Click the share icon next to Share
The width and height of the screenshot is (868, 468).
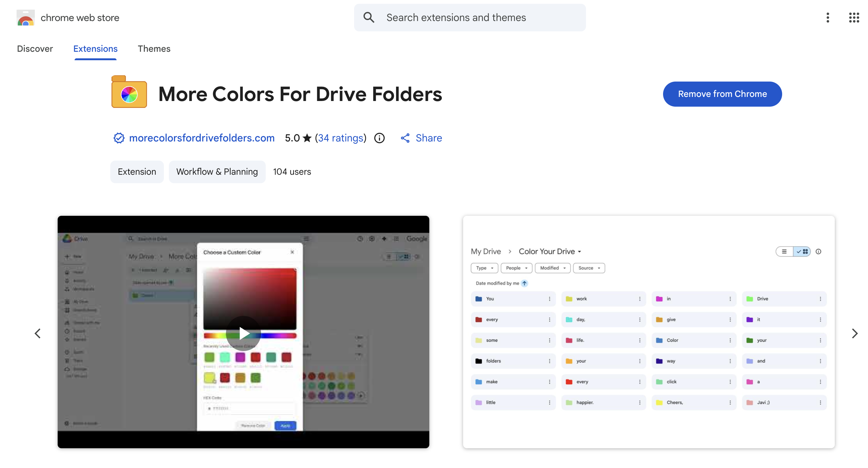click(x=405, y=138)
